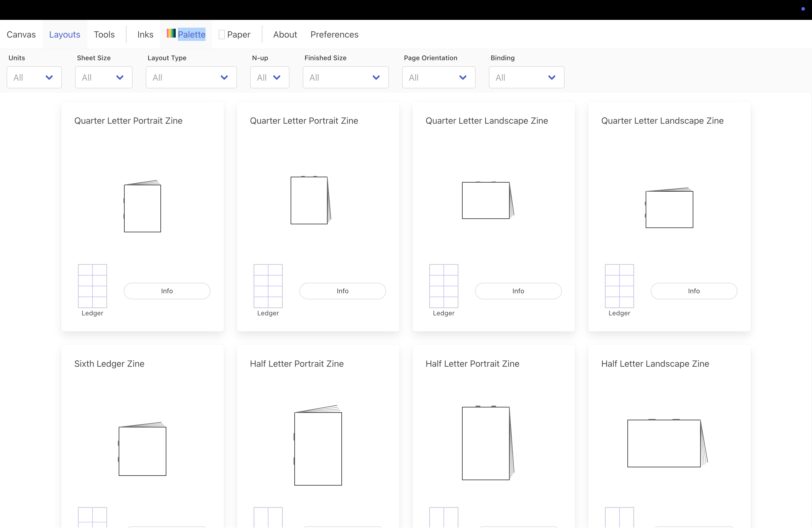This screenshot has width=812, height=528.
Task: Expand the Binding filter dropdown
Action: [526, 77]
